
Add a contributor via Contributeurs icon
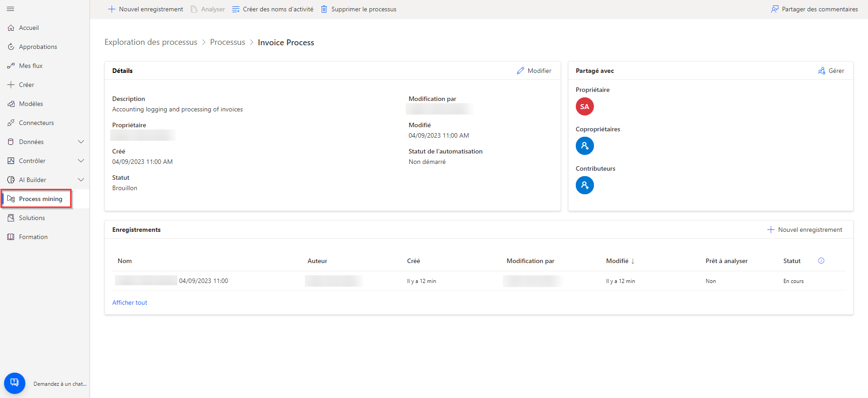584,185
